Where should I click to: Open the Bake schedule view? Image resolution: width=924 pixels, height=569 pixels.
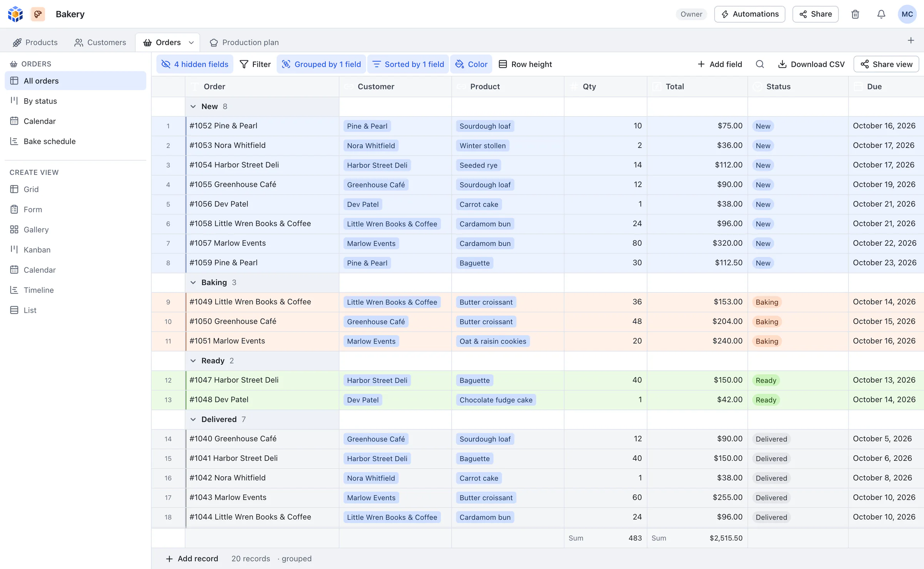[75, 141]
